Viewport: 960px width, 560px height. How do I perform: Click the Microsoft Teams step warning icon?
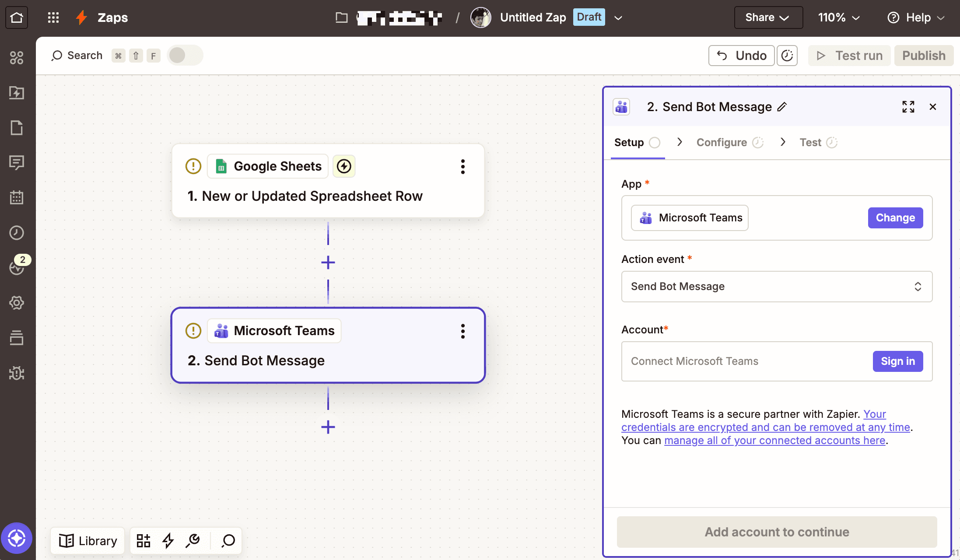tap(193, 331)
